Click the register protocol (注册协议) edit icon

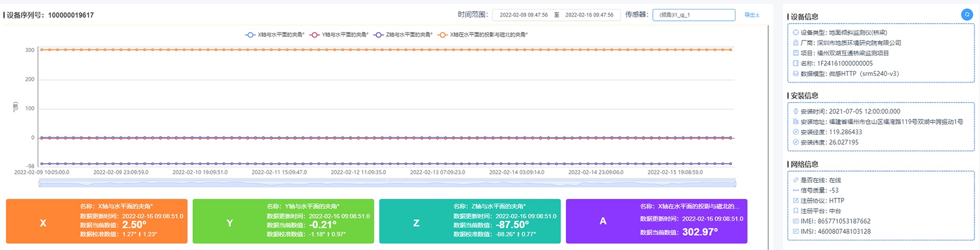[796, 201]
